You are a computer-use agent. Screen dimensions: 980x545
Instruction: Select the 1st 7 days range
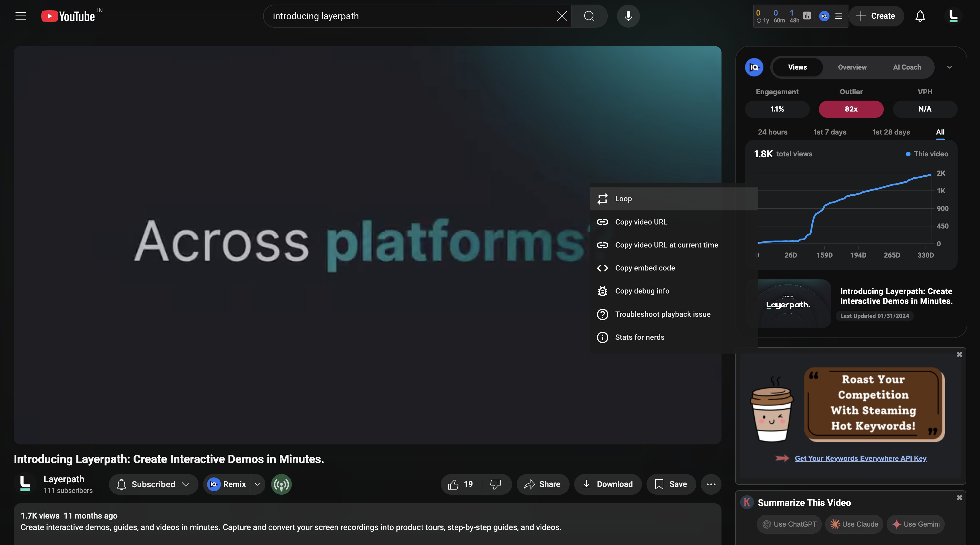(830, 132)
